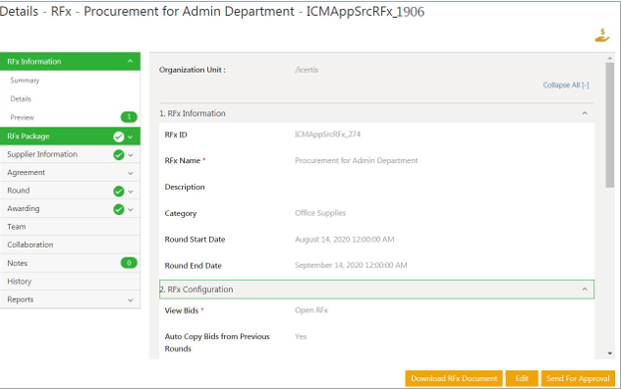Expand the Reports chevron
621x389 pixels.
click(131, 300)
